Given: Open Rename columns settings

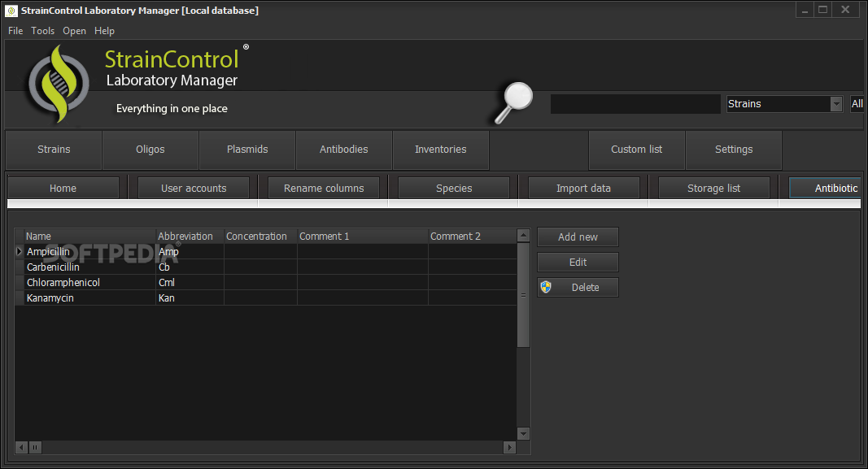Looking at the screenshot, I should (x=324, y=188).
